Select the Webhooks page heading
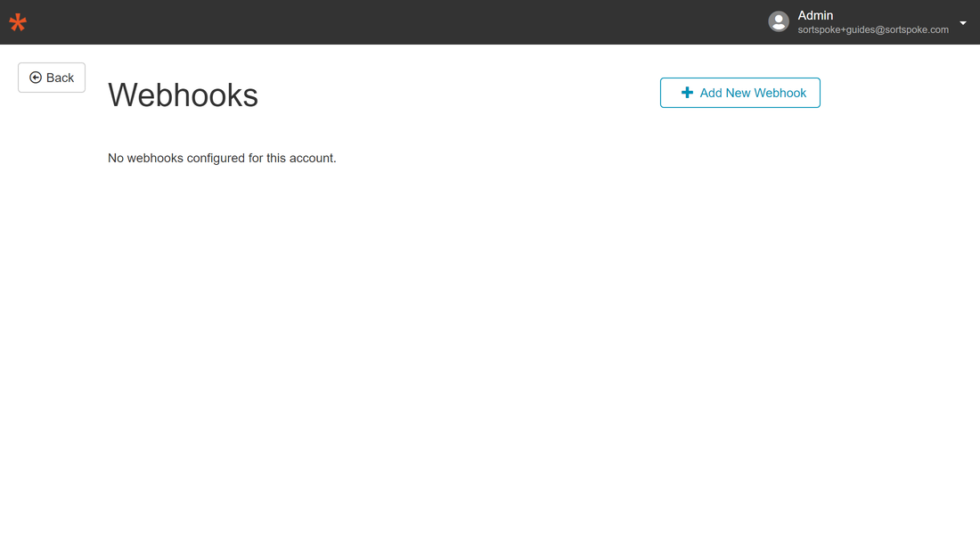980x551 pixels. (183, 95)
